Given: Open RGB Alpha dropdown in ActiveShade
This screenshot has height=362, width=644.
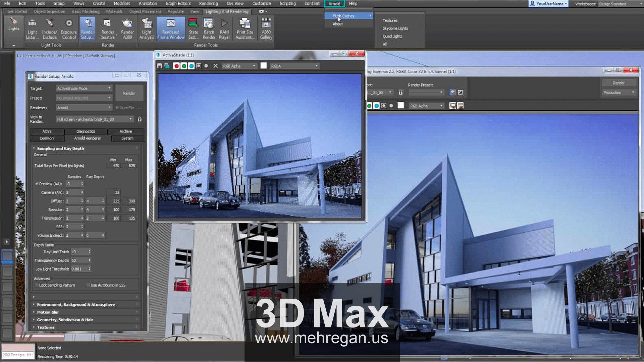Looking at the screenshot, I should [x=239, y=66].
